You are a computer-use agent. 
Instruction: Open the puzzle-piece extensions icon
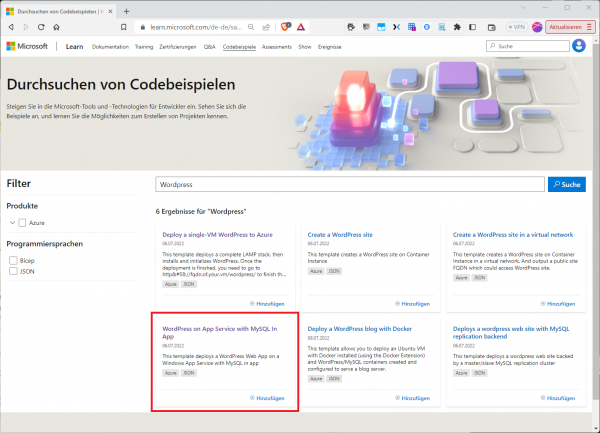pos(457,27)
